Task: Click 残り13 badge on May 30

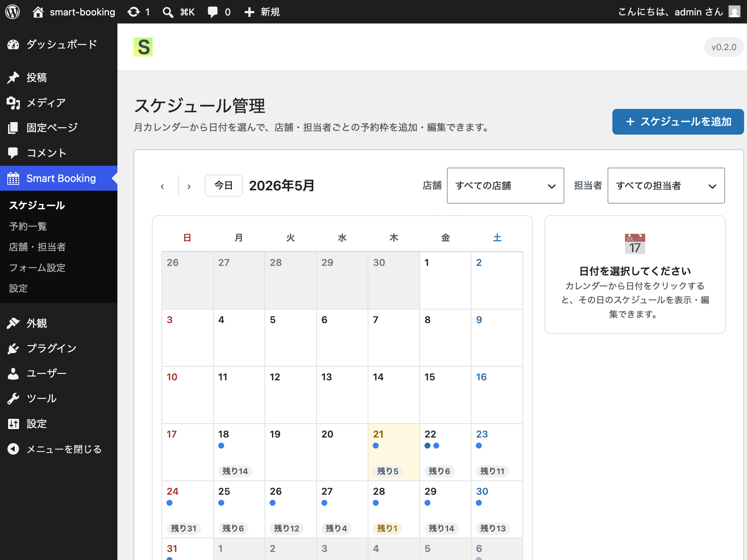Action: 493,528
